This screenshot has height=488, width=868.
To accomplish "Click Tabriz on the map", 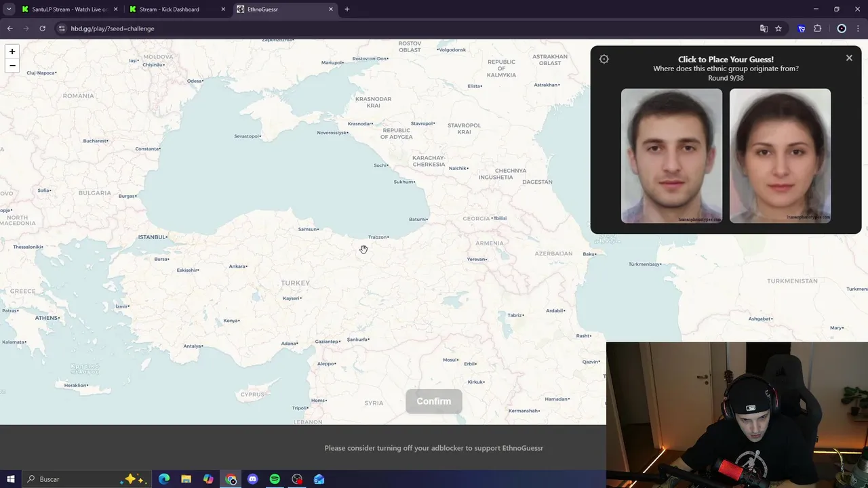I will 516,315.
